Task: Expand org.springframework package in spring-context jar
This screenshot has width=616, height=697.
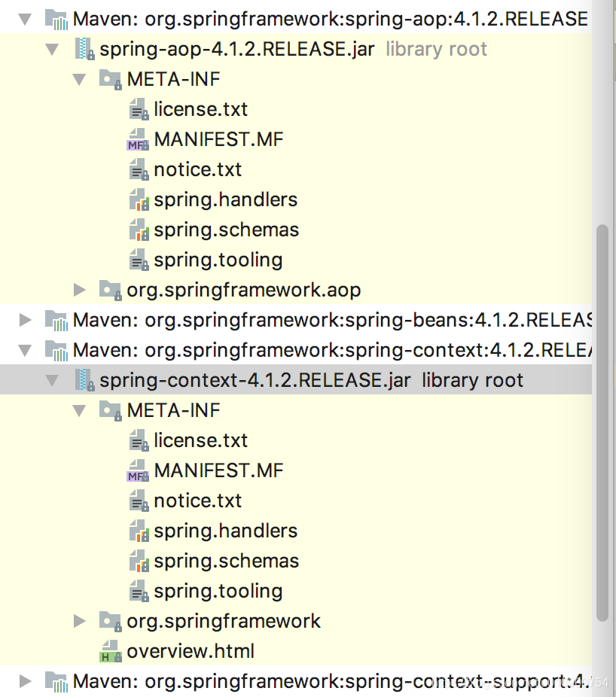Action: click(79, 621)
